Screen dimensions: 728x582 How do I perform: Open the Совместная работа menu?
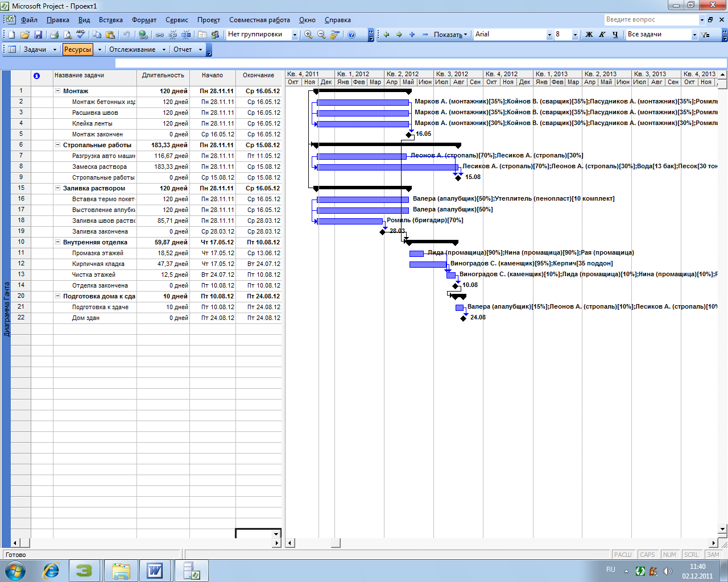coord(259,20)
